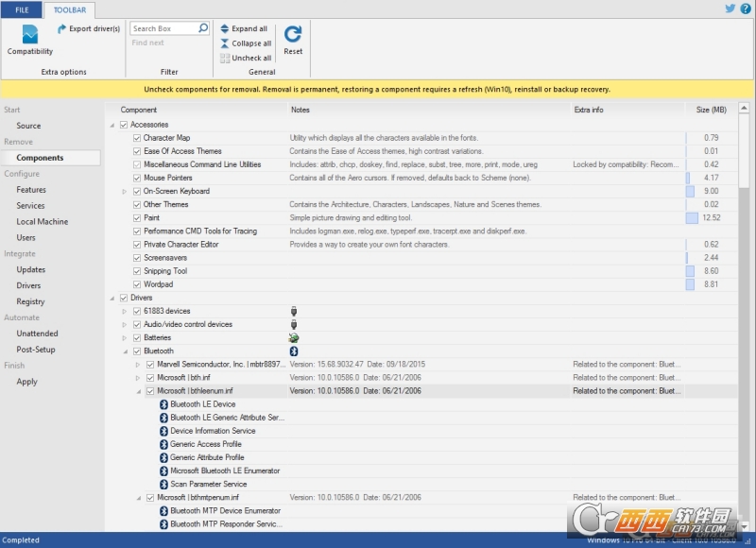Click the 61883 devices plug icon

pos(294,312)
